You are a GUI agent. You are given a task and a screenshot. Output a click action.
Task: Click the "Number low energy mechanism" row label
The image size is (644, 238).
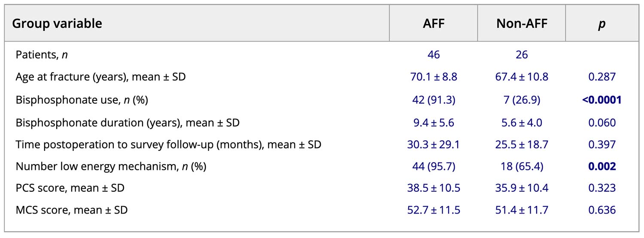[x=111, y=166]
